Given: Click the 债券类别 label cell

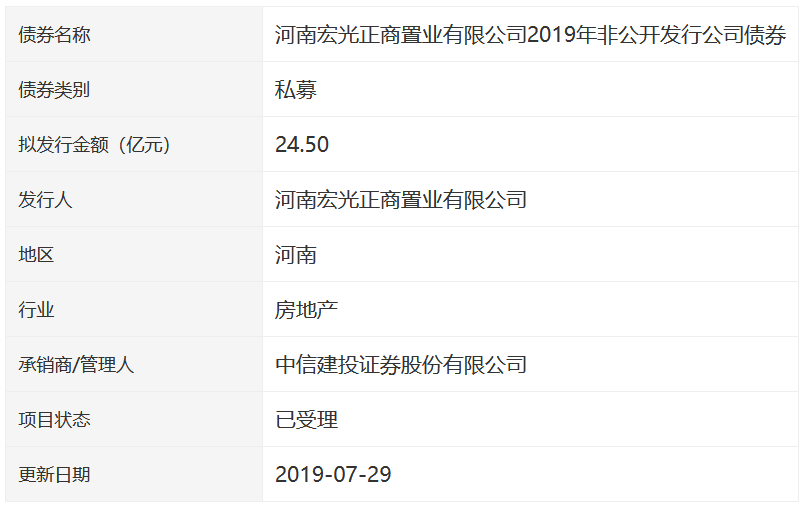Looking at the screenshot, I should [54, 90].
